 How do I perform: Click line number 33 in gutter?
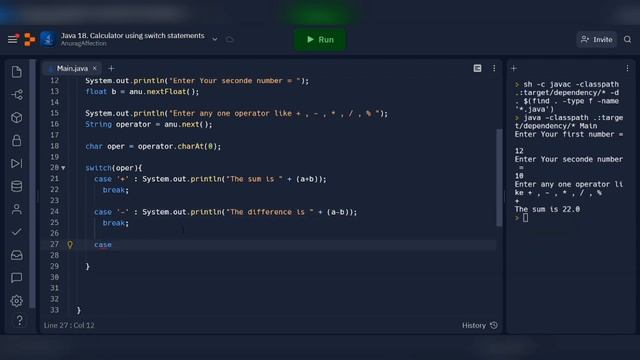pos(54,310)
